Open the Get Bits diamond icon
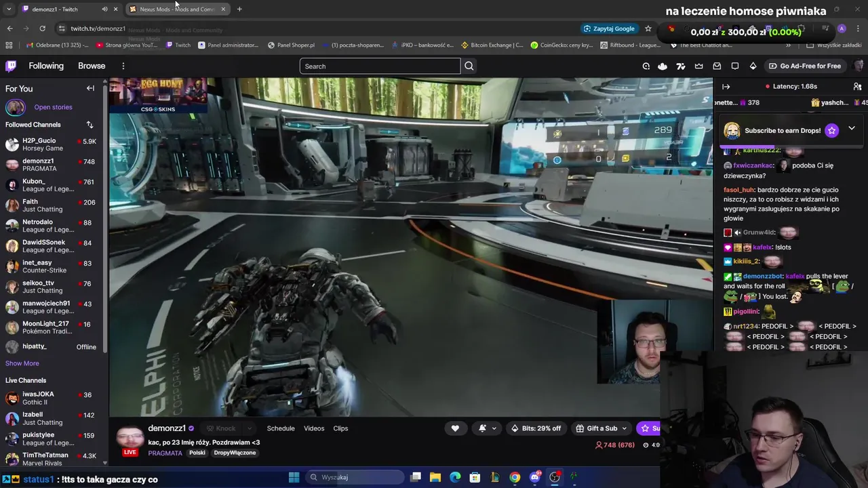 click(x=753, y=66)
